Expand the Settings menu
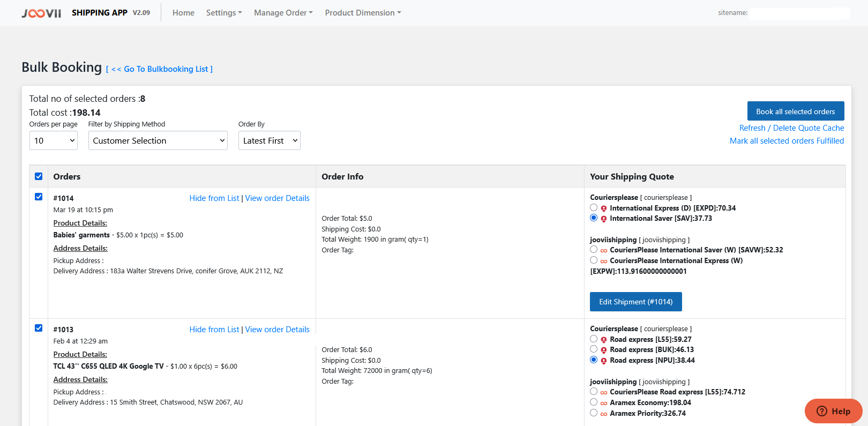Viewport: 868px width, 426px height. click(x=224, y=13)
